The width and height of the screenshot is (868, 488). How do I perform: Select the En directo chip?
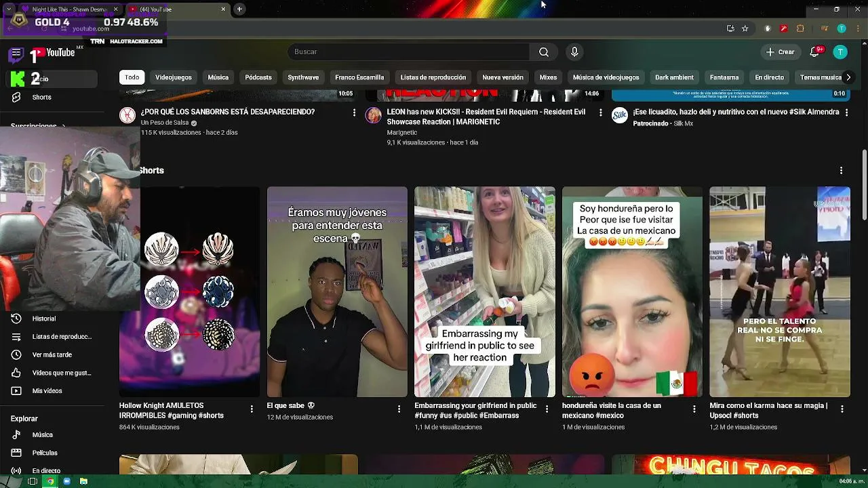click(770, 77)
